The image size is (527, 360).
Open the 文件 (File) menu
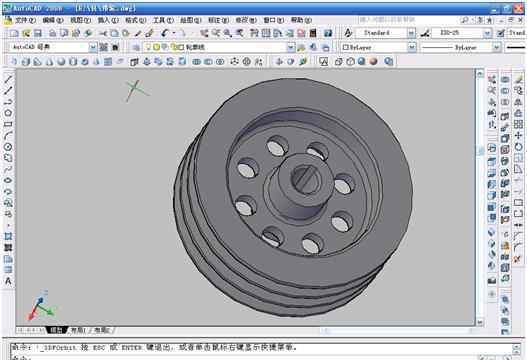(25, 20)
